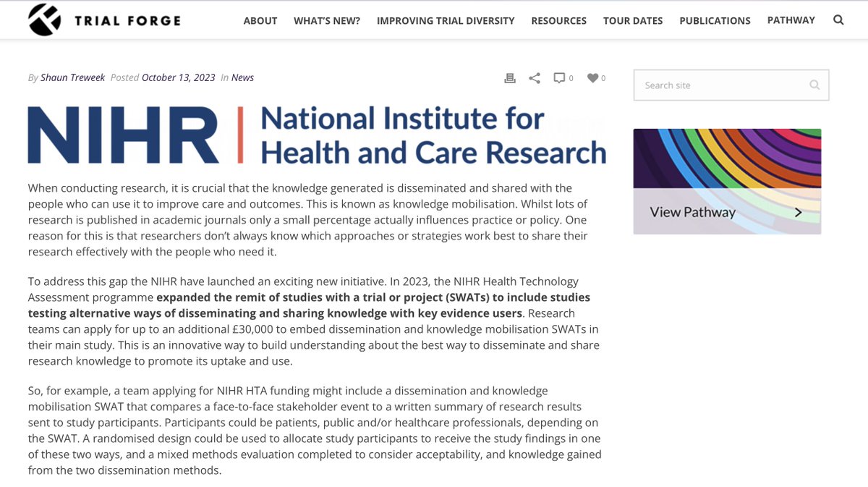Open the WHAT'S NEW? menu
Viewport: 868px width, 487px height.
tap(327, 20)
